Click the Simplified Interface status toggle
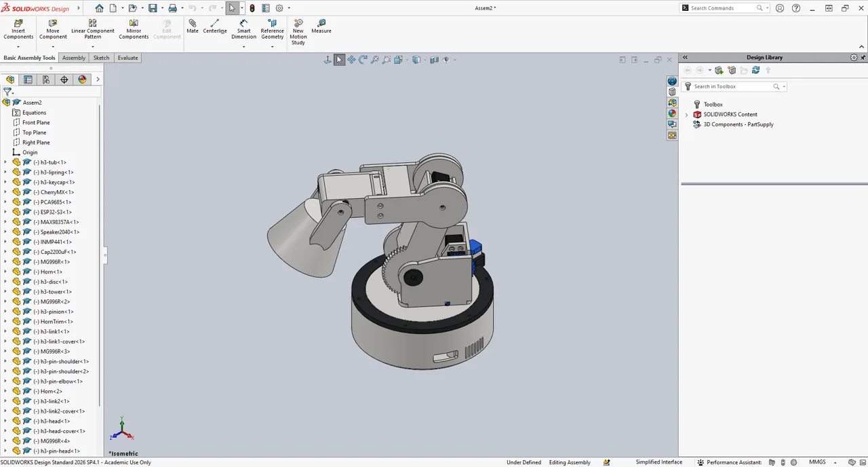 [659, 462]
